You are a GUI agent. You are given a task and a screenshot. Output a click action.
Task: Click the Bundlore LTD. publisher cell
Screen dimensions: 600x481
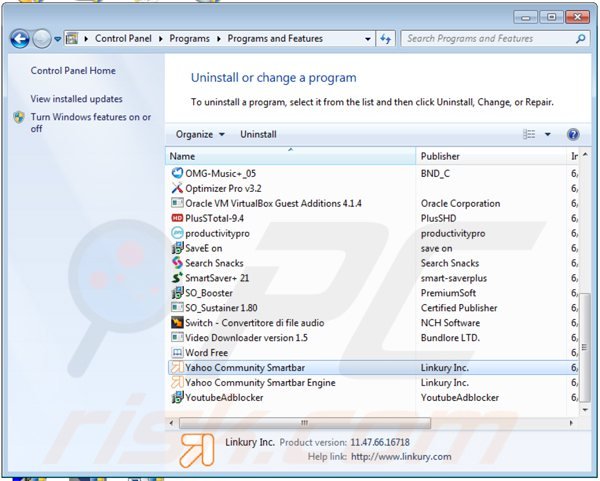tap(450, 338)
